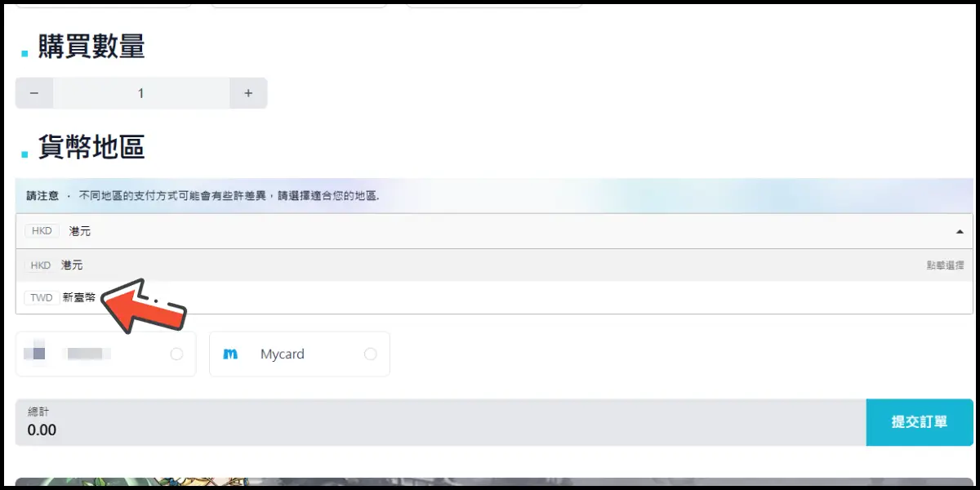Click the quantity input field showing 1
Screen dimensions: 980x490
140,93
